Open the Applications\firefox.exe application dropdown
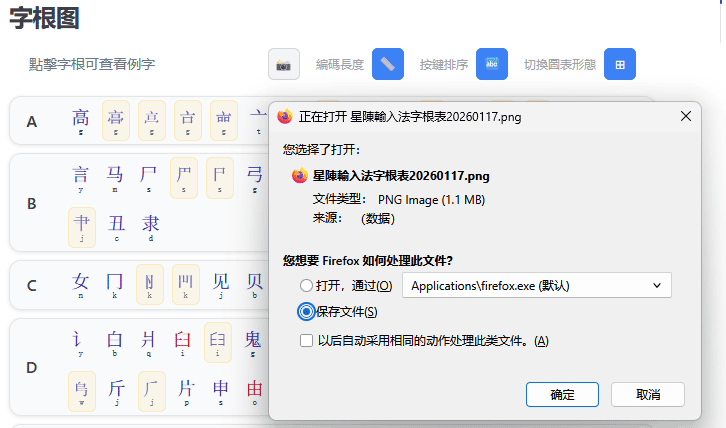Viewport: 726px width, 428px height. (x=536, y=286)
